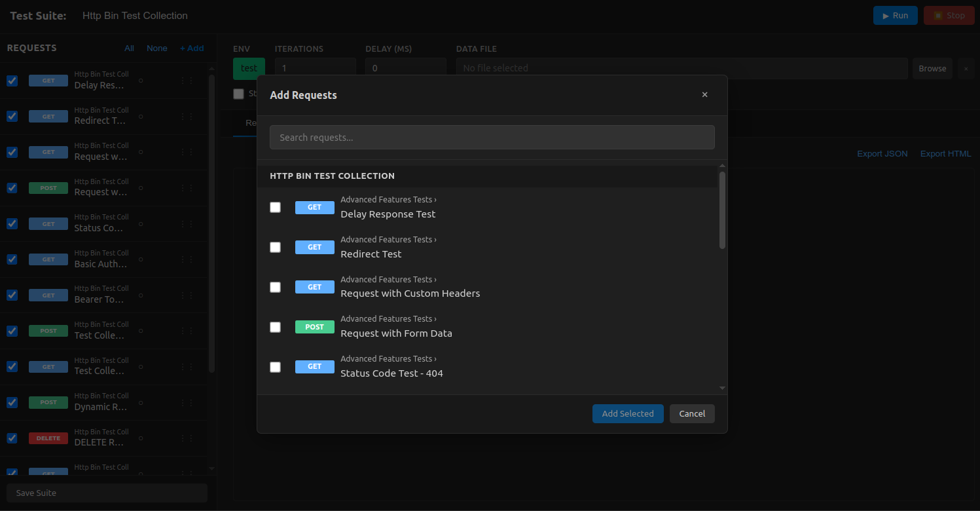Click the Add Selected button
Viewport: 980px width, 511px height.
(x=628, y=413)
